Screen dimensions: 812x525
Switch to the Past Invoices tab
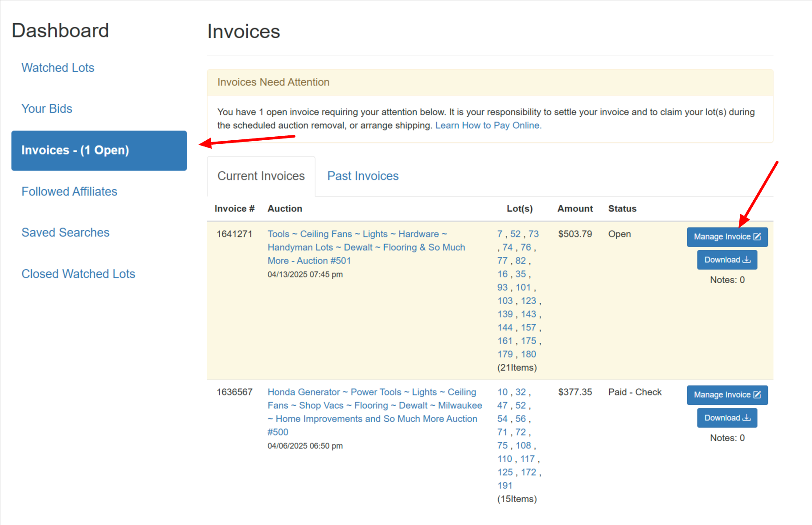tap(363, 176)
